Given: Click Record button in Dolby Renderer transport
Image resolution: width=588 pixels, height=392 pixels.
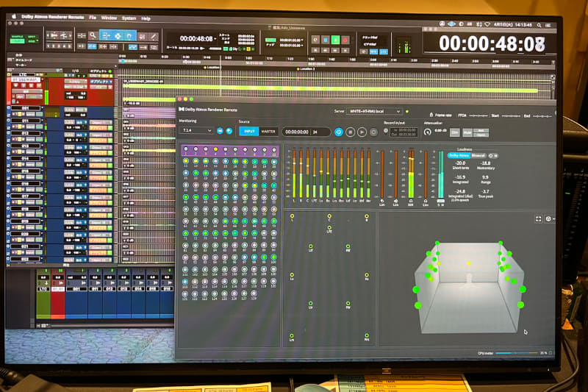Looking at the screenshot, I should [x=373, y=132].
